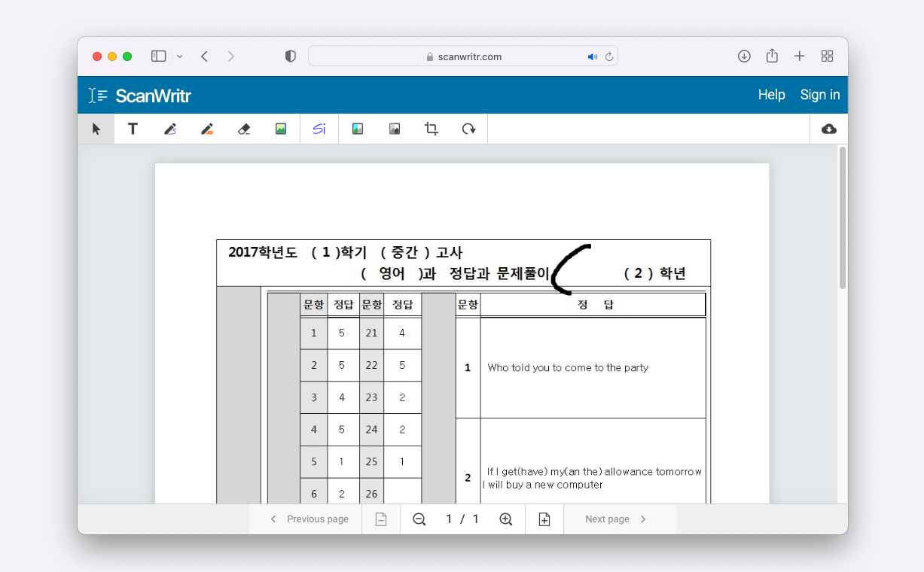Choose the orange highlighter marker tool
Viewport: 924px width, 572px height.
coord(207,129)
